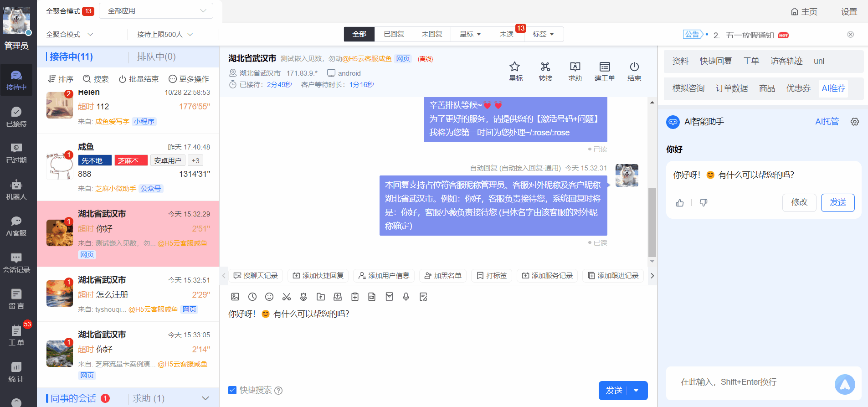The width and height of the screenshot is (868, 407).
Task: Click the AI assistant send arrow button
Action: [x=845, y=384]
